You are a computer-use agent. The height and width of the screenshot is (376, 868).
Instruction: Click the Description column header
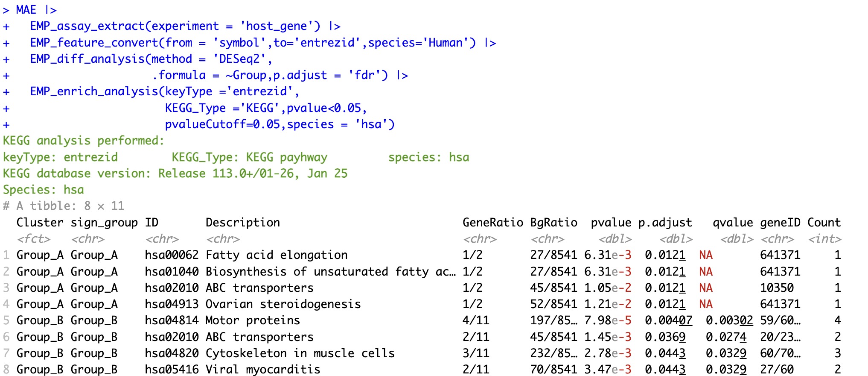click(x=242, y=223)
